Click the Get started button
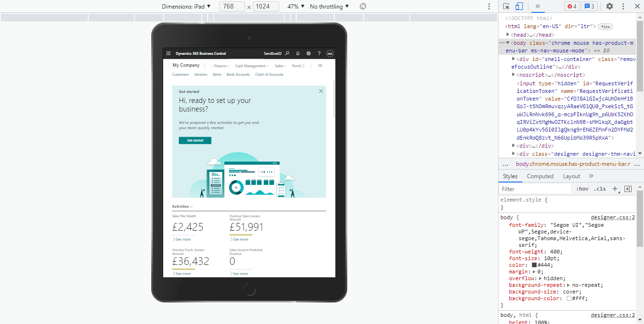 [195, 140]
